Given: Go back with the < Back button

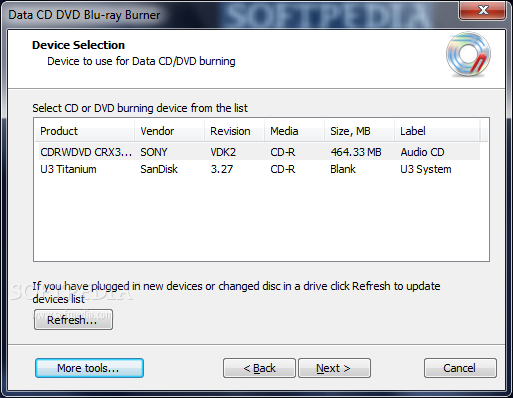Looking at the screenshot, I should [x=259, y=368].
